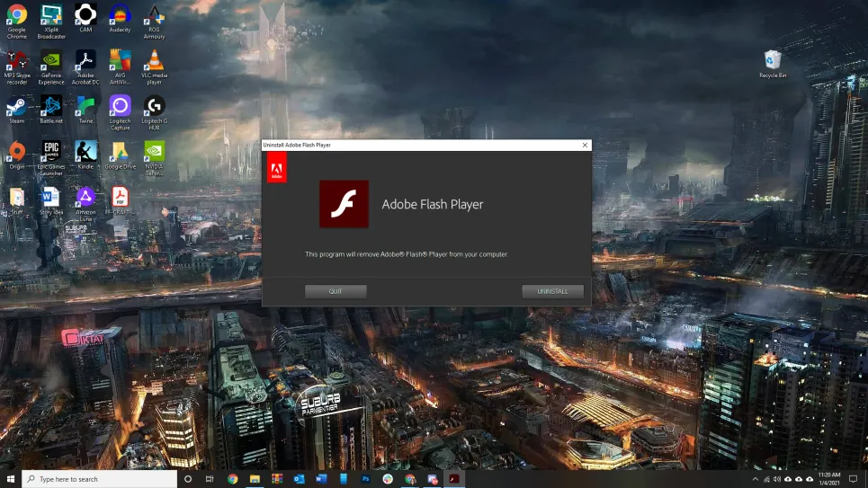Open Word from the taskbar
This screenshot has width=868, height=488.
(321, 479)
